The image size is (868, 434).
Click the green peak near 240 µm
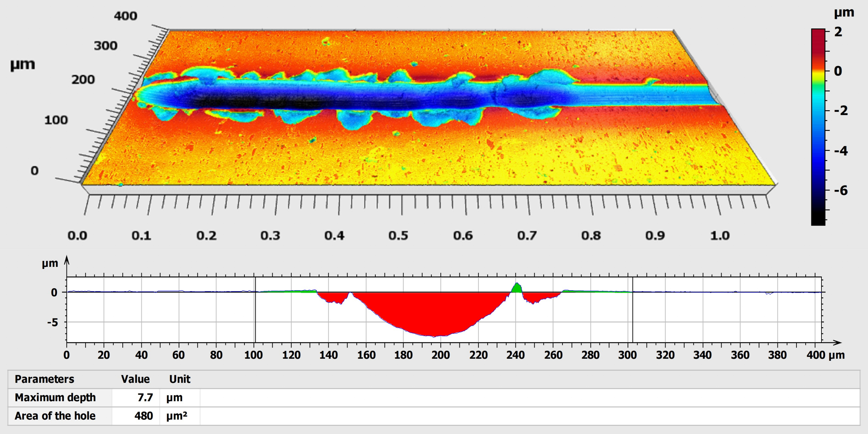(516, 288)
